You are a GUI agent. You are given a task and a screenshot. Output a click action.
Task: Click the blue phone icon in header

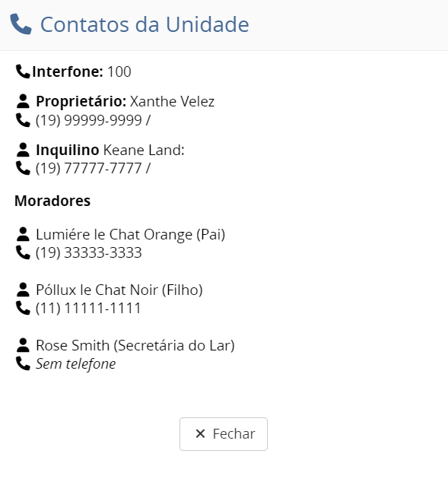point(21,24)
